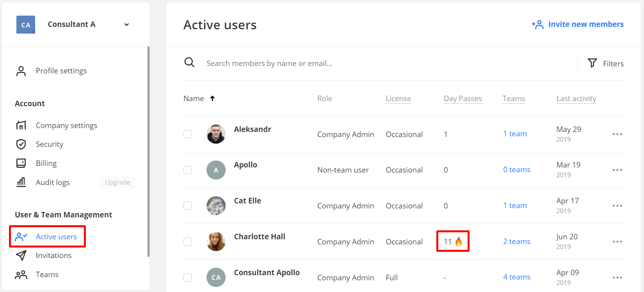The height and width of the screenshot is (292, 644).
Task: Check the box for Cat Elle
Action: pos(188,206)
